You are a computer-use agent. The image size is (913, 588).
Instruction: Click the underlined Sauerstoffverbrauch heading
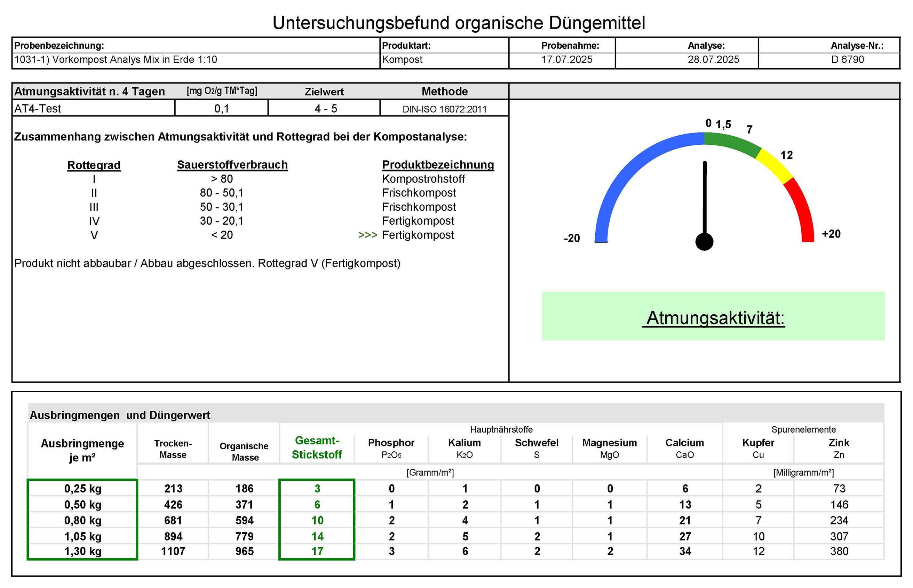point(232,165)
